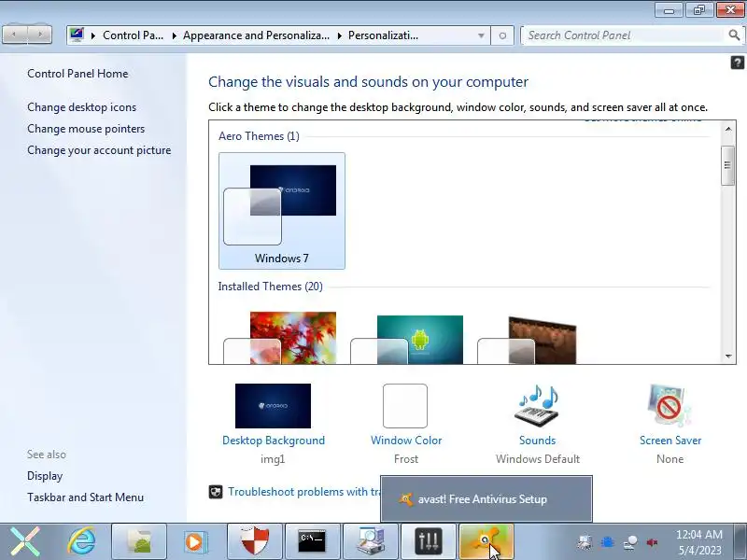
Task: Click the first notification tray icon
Action: click(x=585, y=542)
